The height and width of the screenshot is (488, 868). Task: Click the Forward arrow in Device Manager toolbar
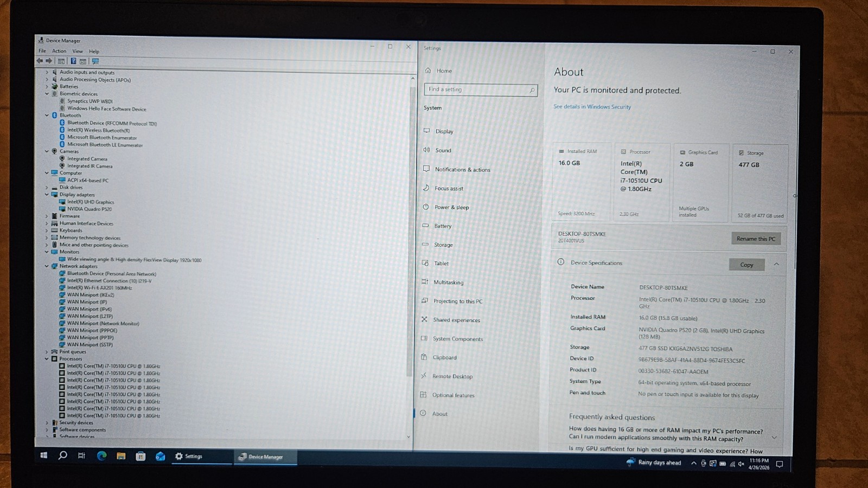[x=49, y=61]
